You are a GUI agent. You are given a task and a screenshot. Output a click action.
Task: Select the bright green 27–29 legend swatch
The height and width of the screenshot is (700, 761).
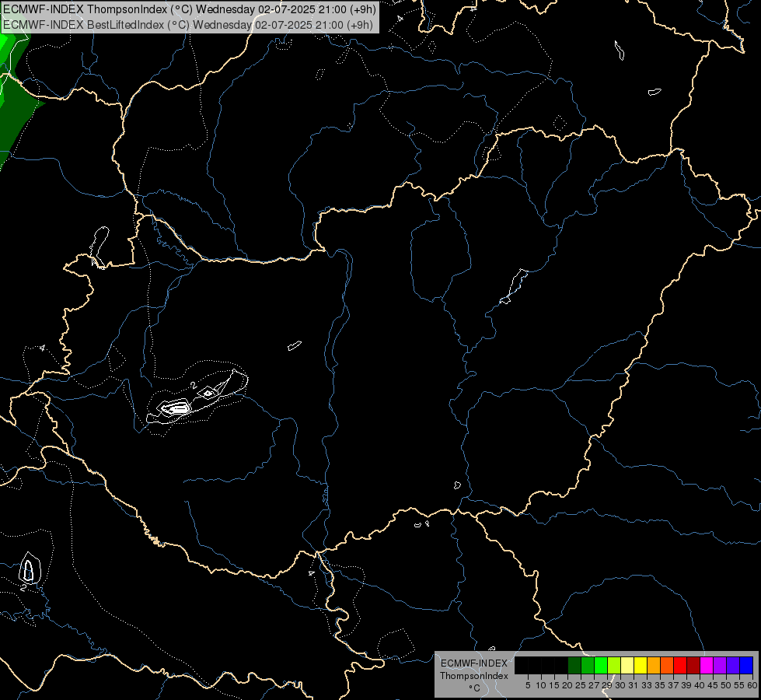tap(601, 665)
